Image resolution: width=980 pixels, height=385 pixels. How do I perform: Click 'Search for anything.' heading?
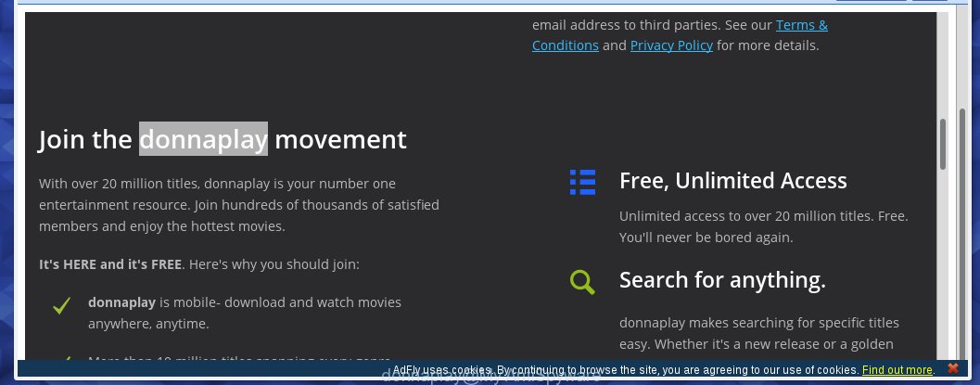(722, 280)
